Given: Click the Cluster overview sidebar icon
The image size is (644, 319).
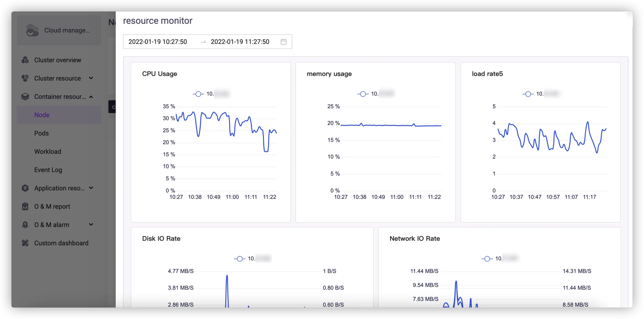Looking at the screenshot, I should point(25,60).
